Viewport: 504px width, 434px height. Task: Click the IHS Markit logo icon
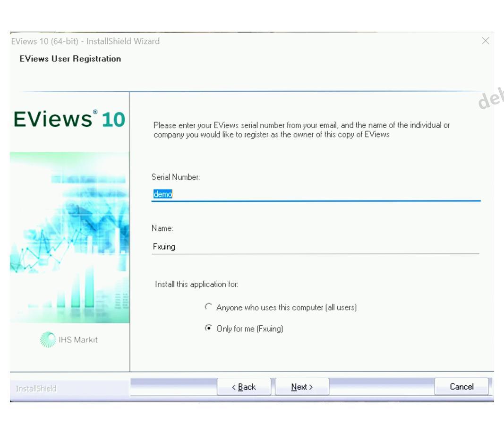[x=48, y=339]
